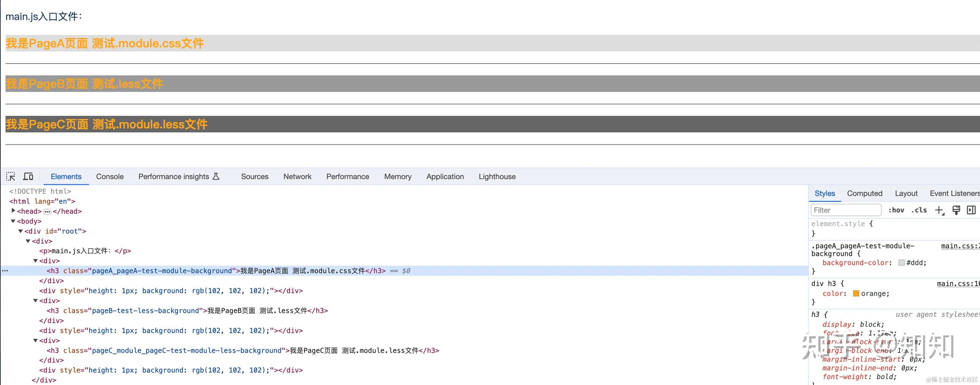
Task: Click the #ddd background-color swatch
Action: click(901, 263)
